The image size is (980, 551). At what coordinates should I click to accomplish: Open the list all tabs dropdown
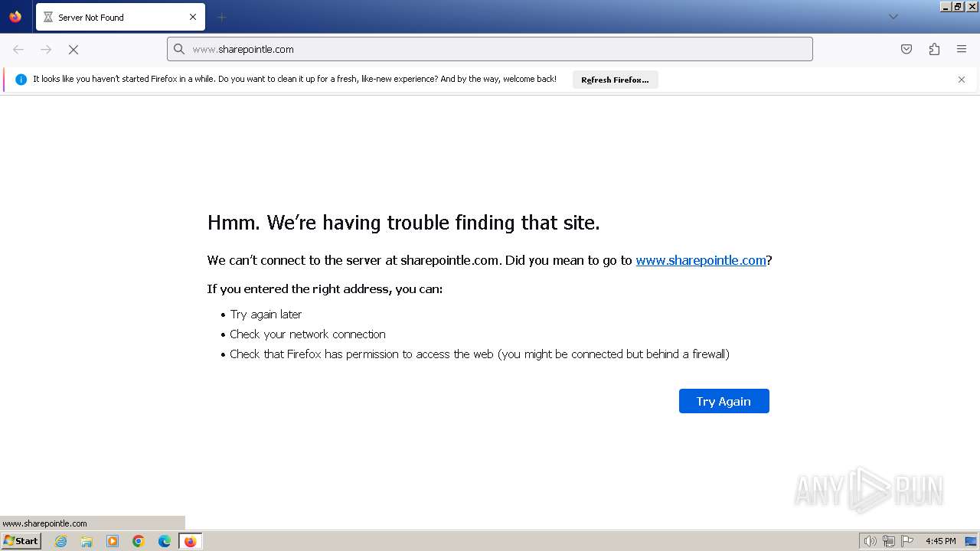(893, 17)
